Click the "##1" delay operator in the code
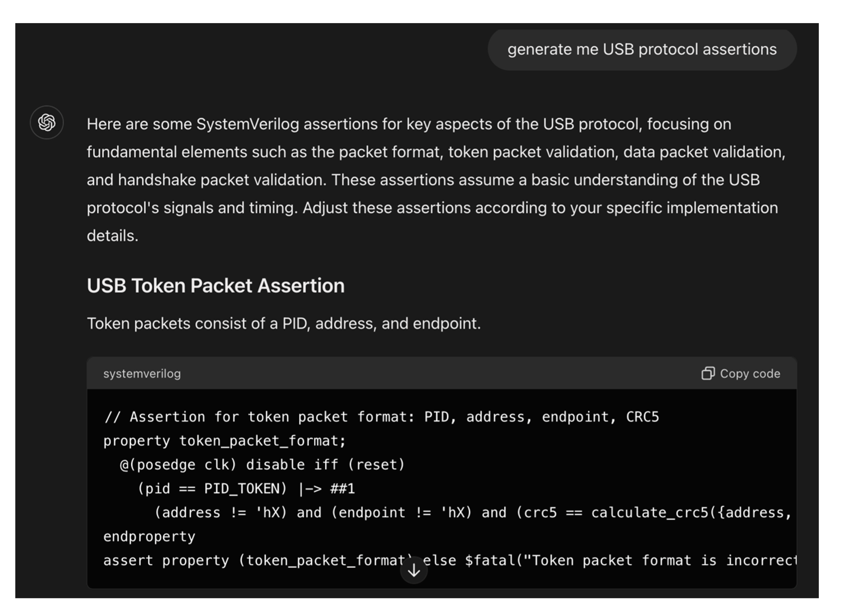Image resolution: width=841 pixels, height=616 pixels. coord(342,488)
